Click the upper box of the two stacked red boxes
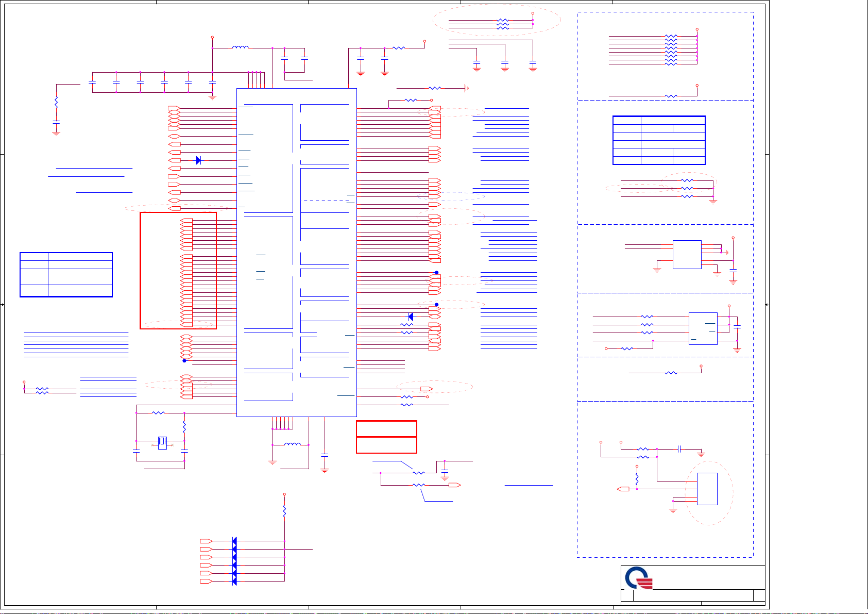This screenshot has height=614, width=868. pyautogui.click(x=386, y=429)
